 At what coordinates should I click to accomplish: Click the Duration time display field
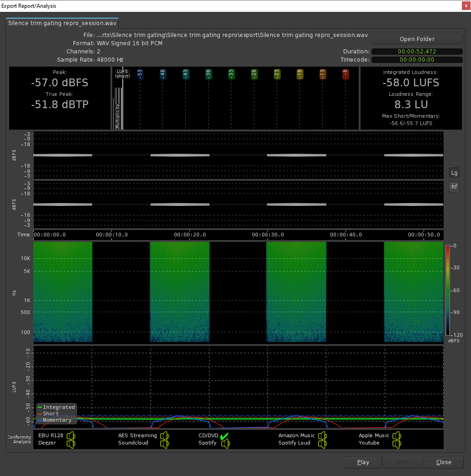point(417,52)
